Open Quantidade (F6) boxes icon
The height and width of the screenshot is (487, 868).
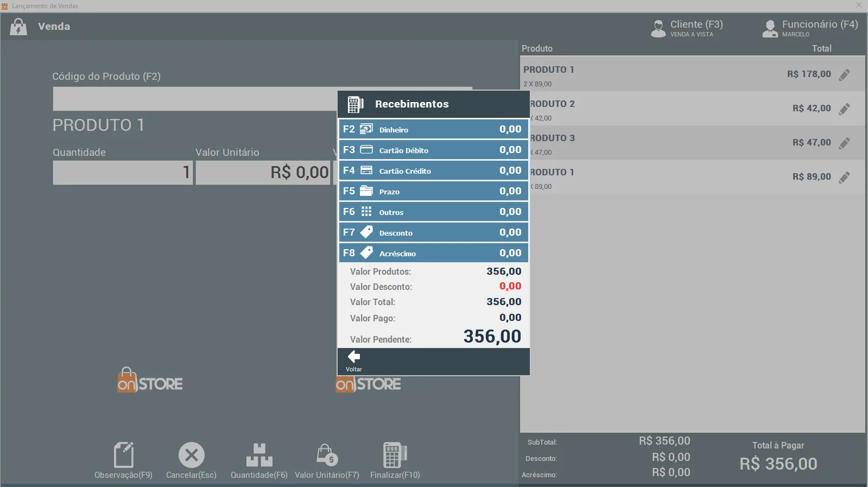point(259,455)
